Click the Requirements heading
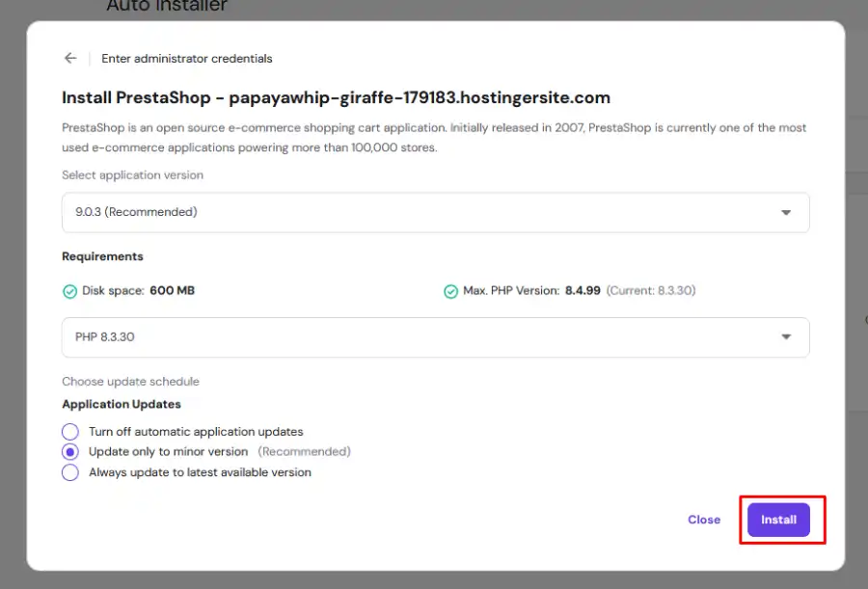 coord(102,256)
